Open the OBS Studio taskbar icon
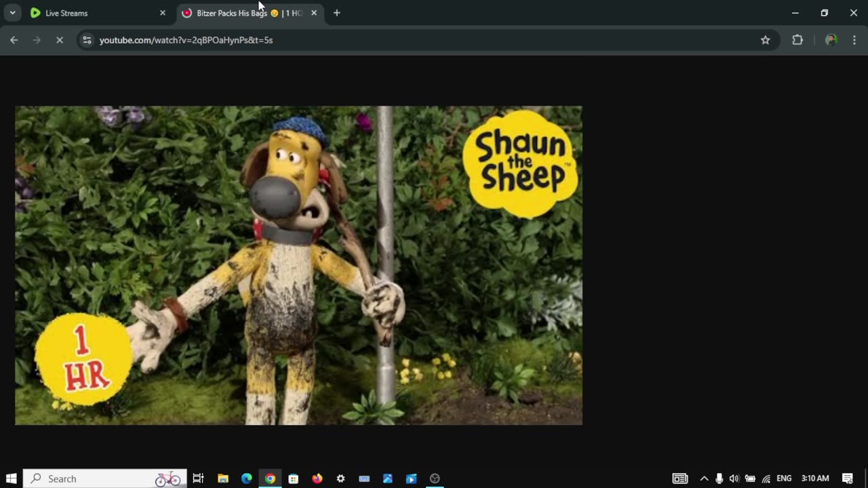This screenshot has width=868, height=488. pyautogui.click(x=435, y=479)
